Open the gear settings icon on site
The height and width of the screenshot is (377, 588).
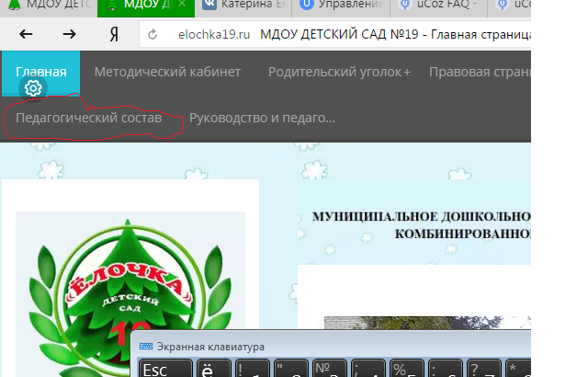[x=33, y=88]
